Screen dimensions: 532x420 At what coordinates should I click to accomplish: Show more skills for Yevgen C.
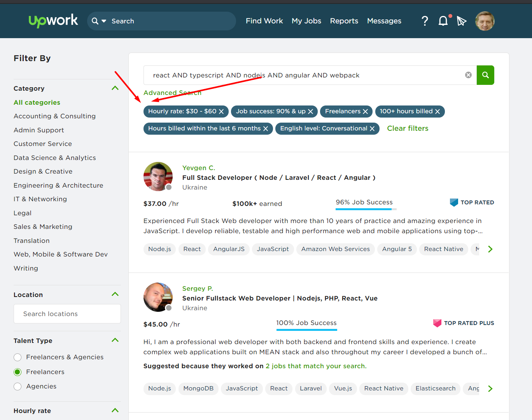click(490, 249)
